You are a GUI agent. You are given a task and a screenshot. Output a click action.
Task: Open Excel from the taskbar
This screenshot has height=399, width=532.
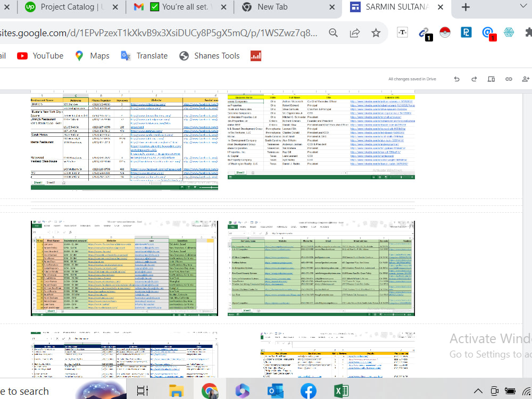[x=342, y=391]
